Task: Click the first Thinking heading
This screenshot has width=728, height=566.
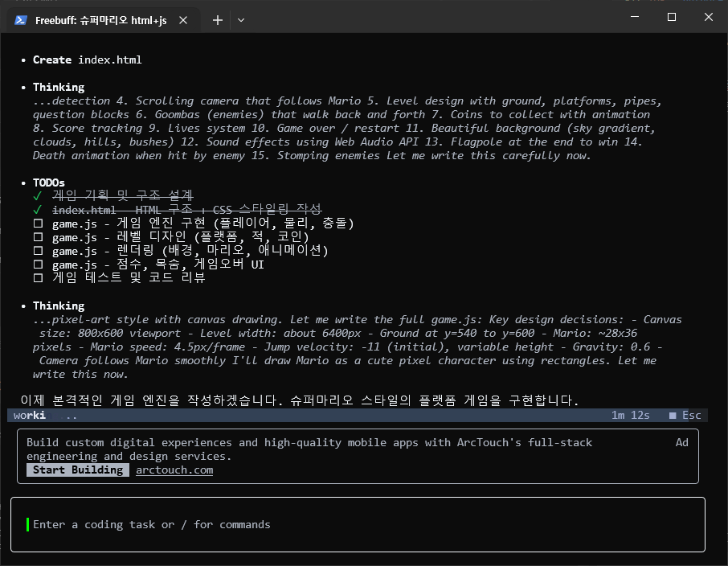Action: pyautogui.click(x=59, y=88)
